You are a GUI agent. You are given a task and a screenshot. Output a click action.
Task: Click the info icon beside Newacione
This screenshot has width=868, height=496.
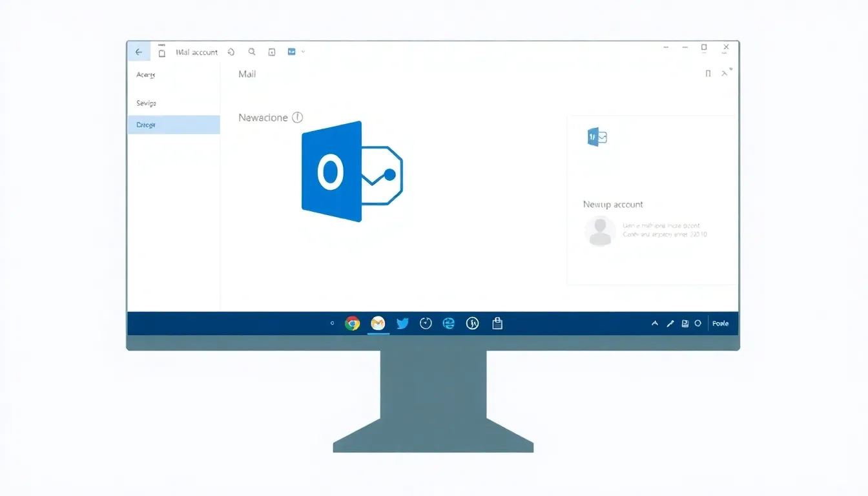[297, 118]
